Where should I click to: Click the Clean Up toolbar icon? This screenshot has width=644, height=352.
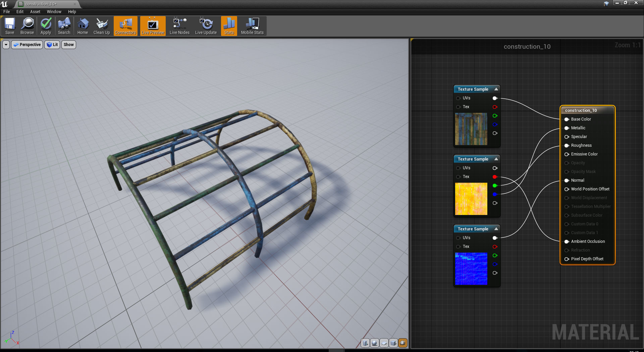[x=102, y=26]
